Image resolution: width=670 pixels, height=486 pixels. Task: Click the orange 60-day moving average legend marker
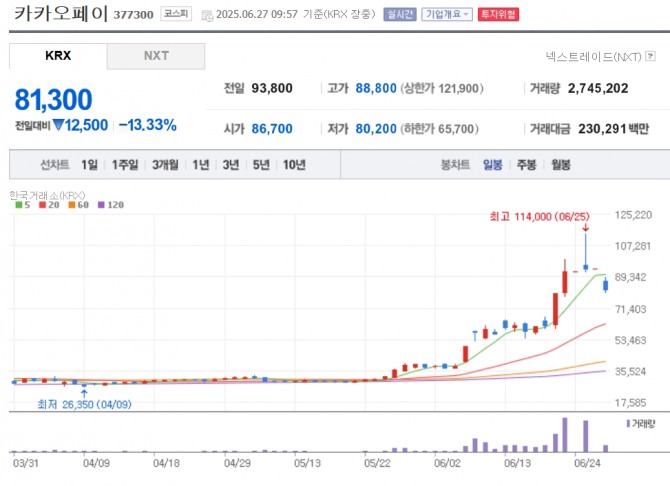point(72,204)
